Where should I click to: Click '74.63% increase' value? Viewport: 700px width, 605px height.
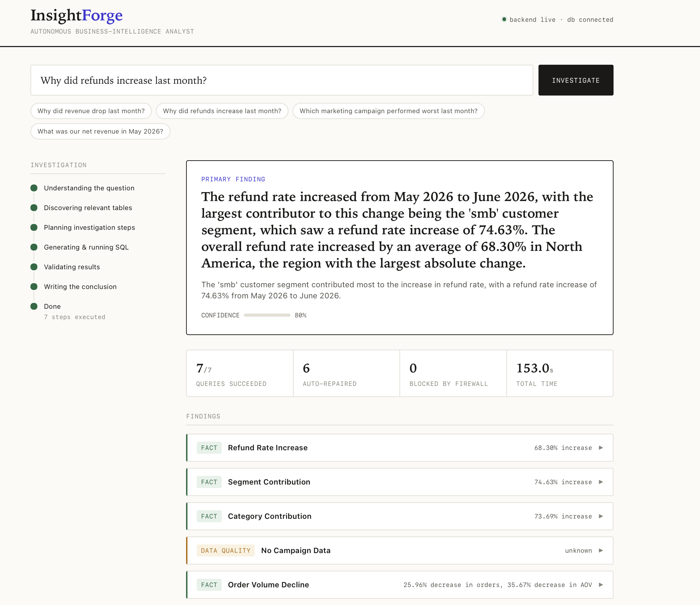563,482
